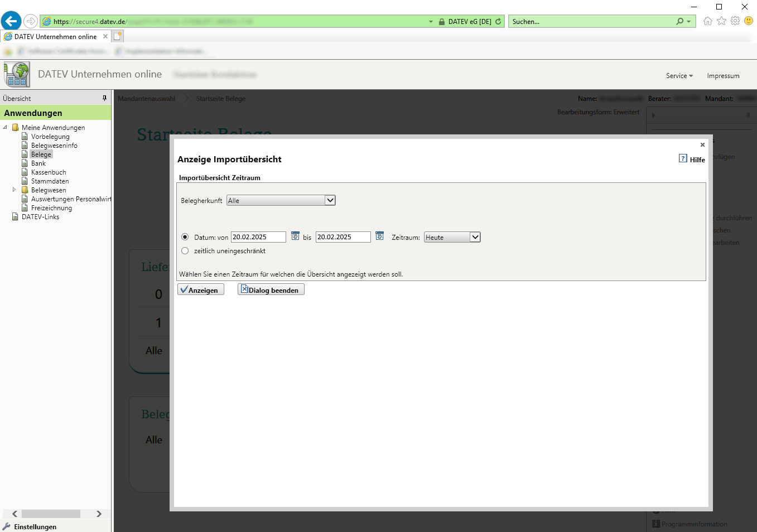Viewport: 757px width, 532px height.
Task: Click the sidebar scroll left arrow
Action: coord(15,514)
